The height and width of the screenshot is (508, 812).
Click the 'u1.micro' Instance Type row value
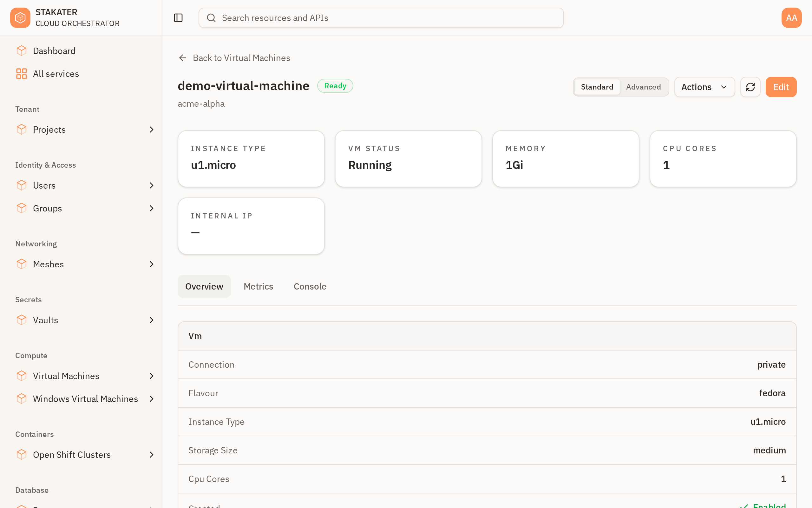pos(768,422)
